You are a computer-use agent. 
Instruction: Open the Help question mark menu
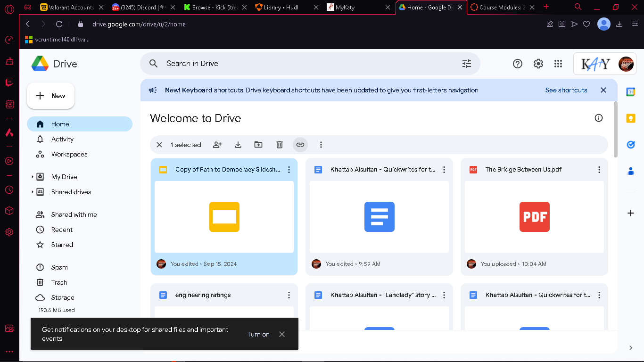pos(518,64)
